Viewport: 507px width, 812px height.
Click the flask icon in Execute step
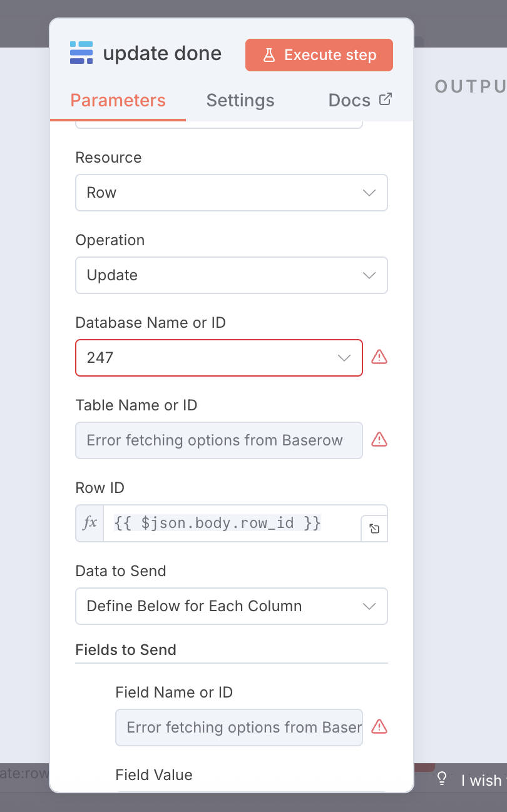tap(269, 55)
